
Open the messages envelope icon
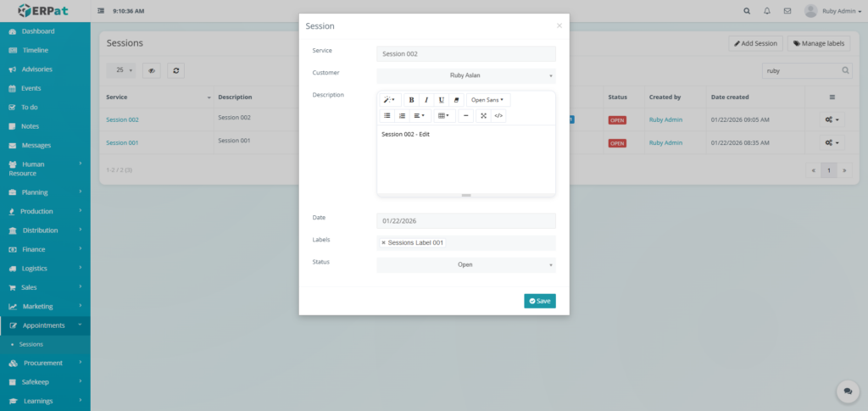787,11
